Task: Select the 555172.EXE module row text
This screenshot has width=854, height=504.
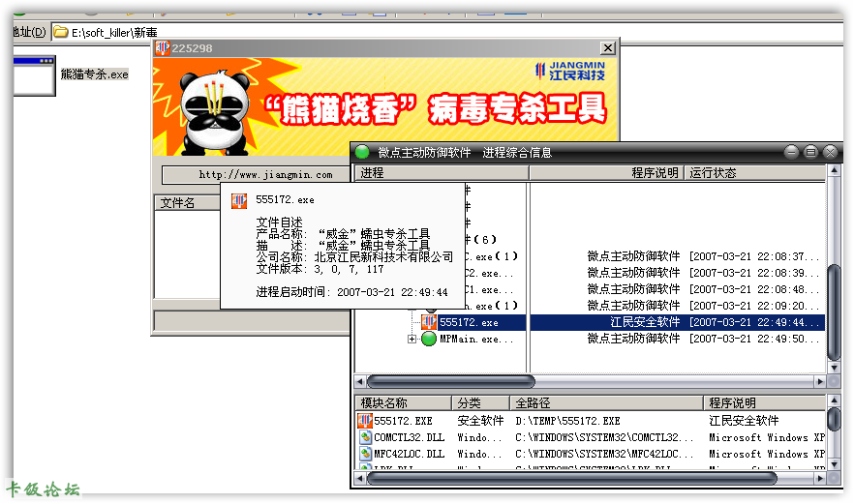Action: pyautogui.click(x=403, y=421)
